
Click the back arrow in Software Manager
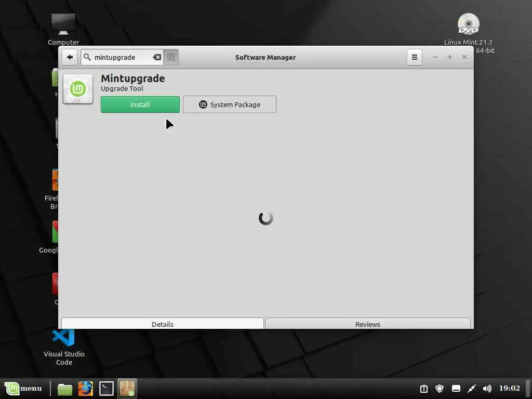(x=70, y=57)
